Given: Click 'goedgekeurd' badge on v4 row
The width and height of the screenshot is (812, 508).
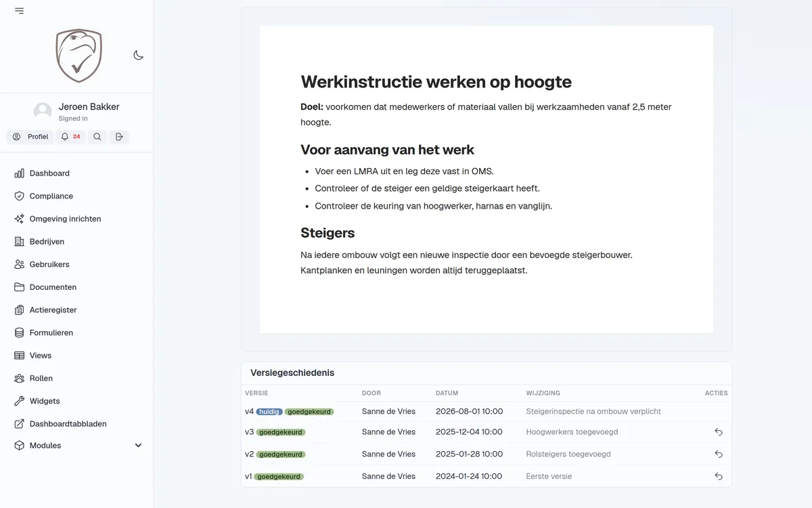Looking at the screenshot, I should (309, 412).
